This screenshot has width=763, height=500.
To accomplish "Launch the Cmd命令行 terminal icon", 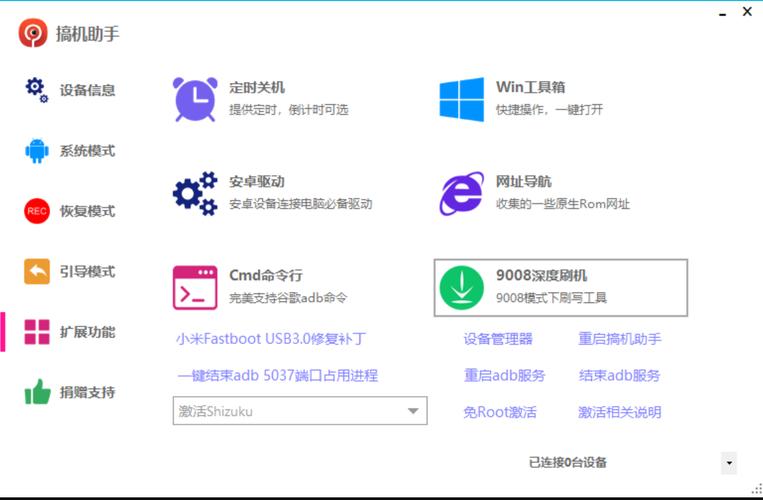I will click(x=195, y=287).
